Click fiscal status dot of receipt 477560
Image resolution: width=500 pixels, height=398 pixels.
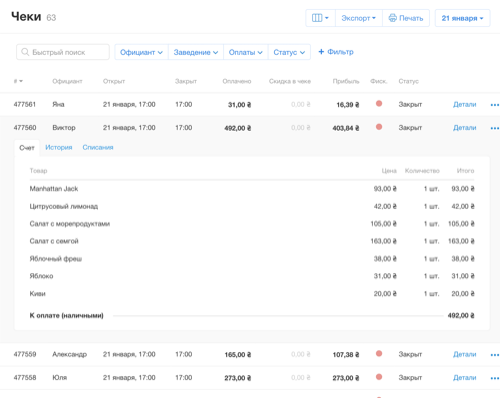[x=379, y=127]
